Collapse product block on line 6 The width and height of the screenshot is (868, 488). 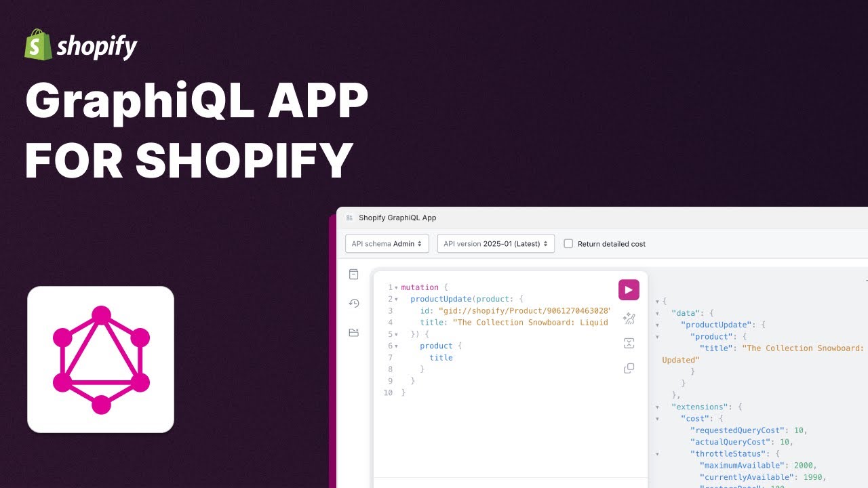(x=397, y=346)
